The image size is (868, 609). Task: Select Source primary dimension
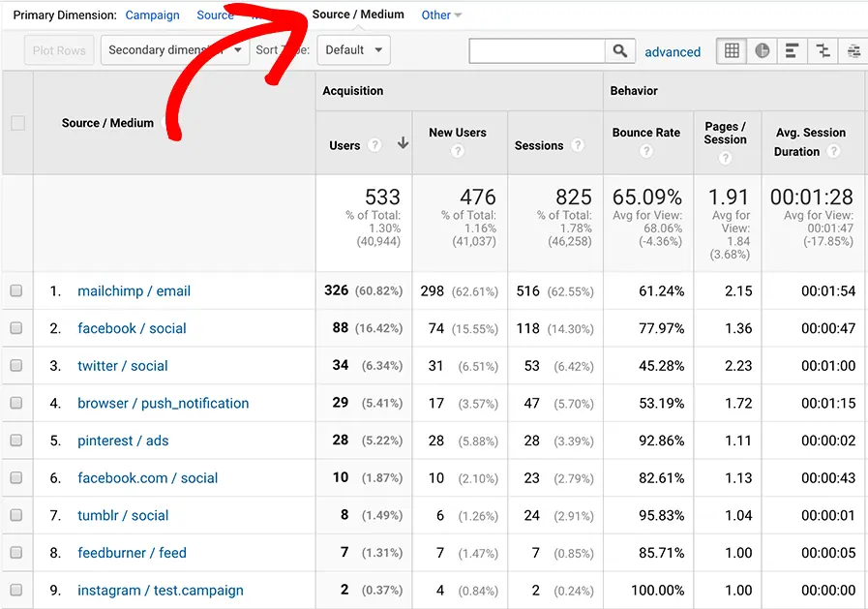215,15
